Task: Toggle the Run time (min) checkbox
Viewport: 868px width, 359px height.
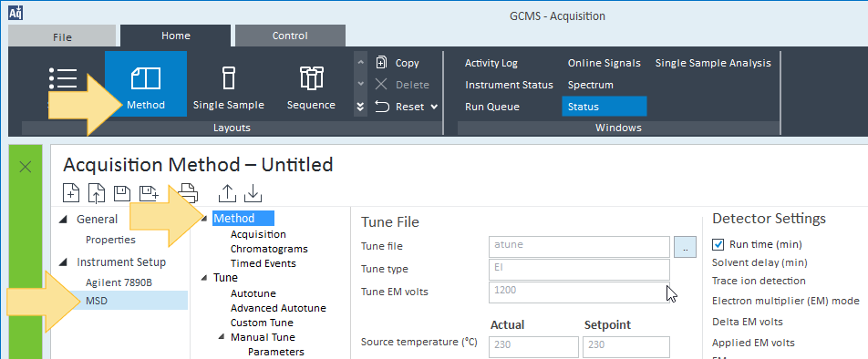Action: (718, 244)
